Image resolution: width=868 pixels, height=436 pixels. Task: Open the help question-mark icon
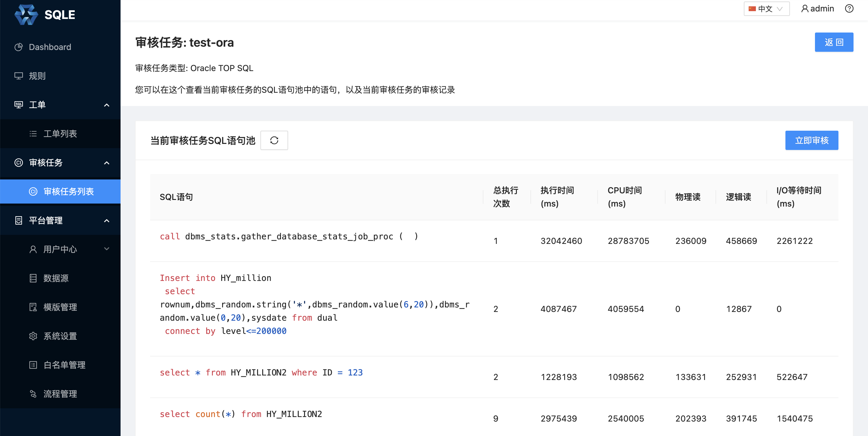click(x=849, y=8)
